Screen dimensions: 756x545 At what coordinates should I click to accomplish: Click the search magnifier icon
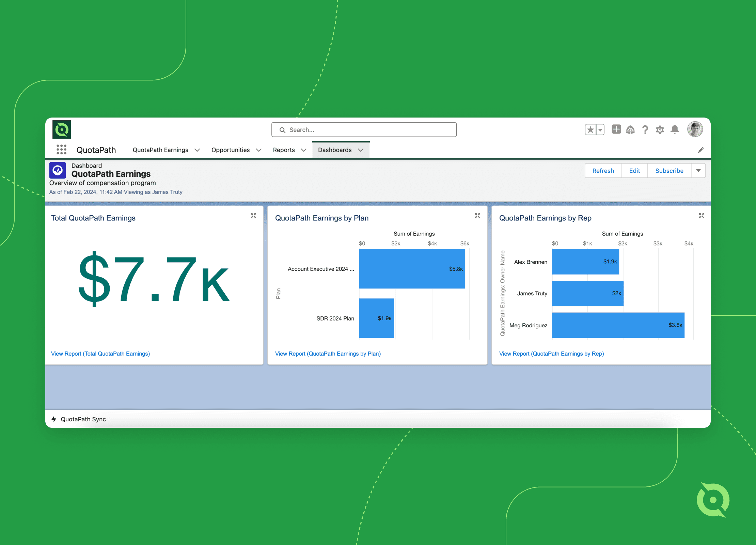tap(282, 130)
